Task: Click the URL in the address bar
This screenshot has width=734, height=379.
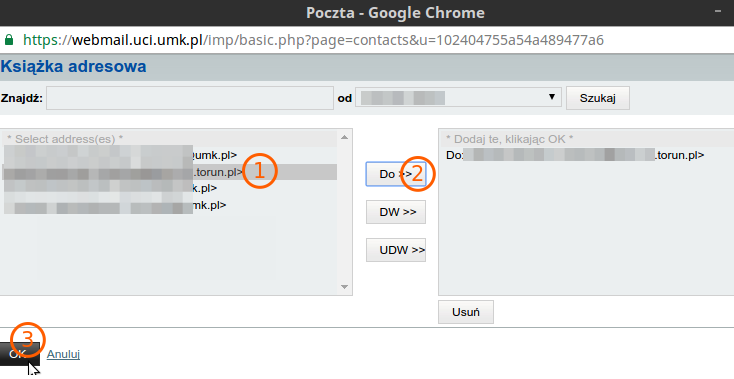Action: tap(314, 40)
